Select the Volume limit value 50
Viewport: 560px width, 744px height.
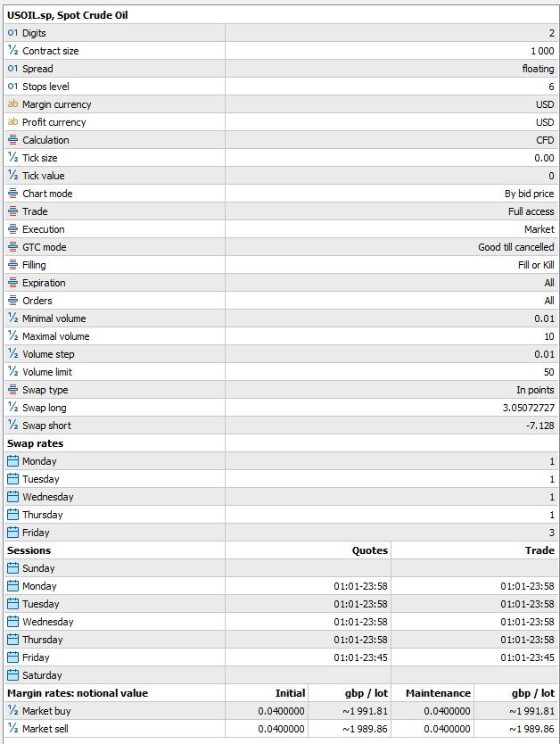tap(548, 372)
